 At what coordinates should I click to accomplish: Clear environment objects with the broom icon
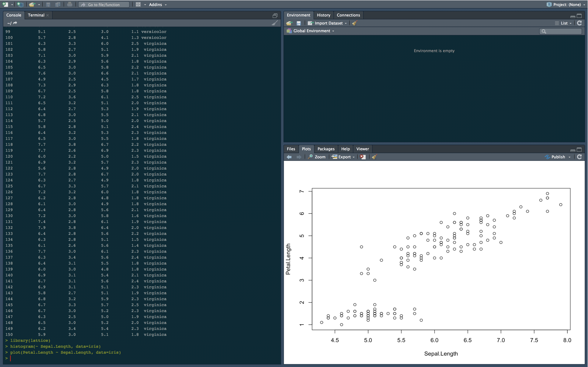tap(354, 23)
